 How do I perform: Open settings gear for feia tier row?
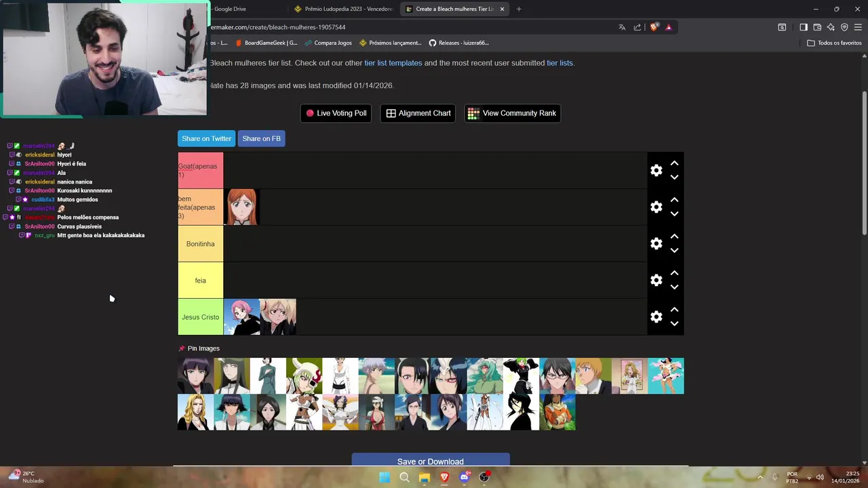[x=656, y=280]
